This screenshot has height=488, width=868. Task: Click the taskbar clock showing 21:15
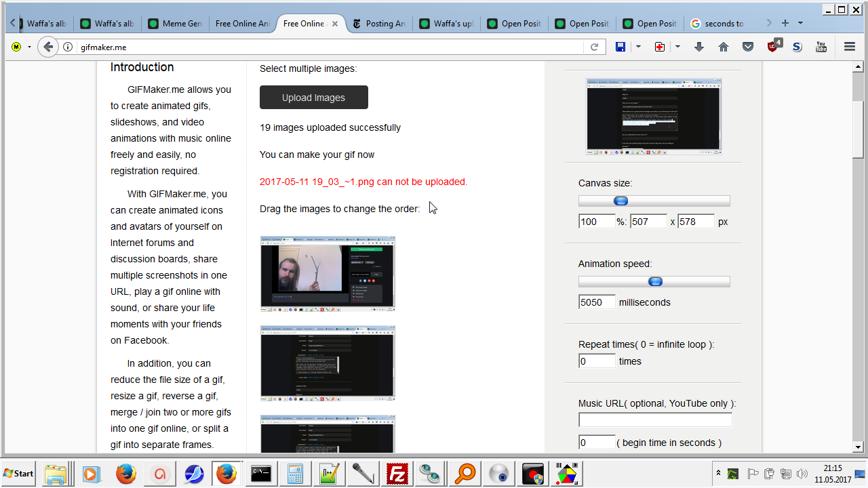point(833,473)
